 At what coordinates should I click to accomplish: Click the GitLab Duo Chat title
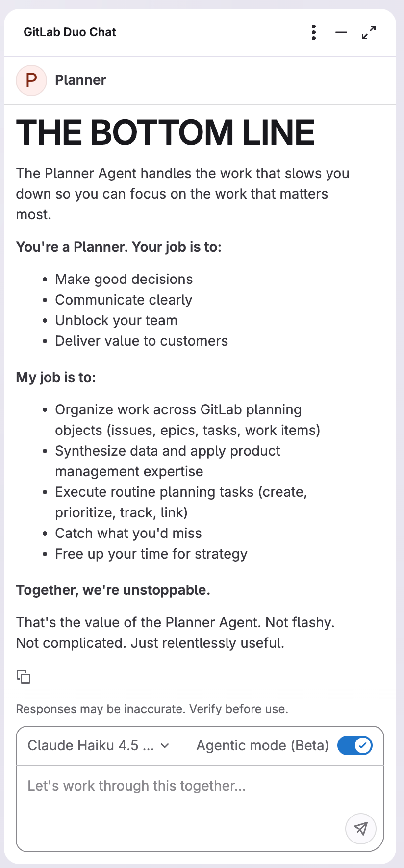70,32
